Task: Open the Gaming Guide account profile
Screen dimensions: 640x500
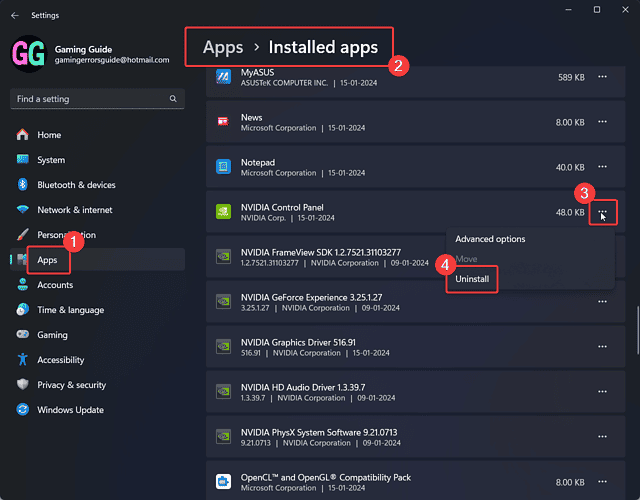Action: click(x=90, y=53)
